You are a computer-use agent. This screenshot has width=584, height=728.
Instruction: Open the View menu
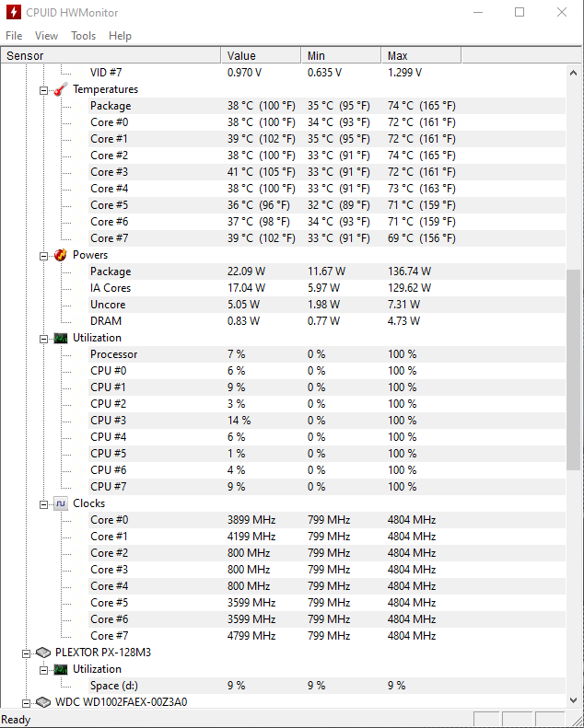click(46, 36)
